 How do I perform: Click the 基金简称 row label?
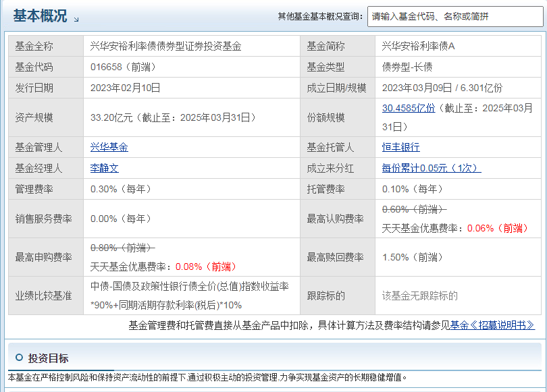pyautogui.click(x=325, y=46)
